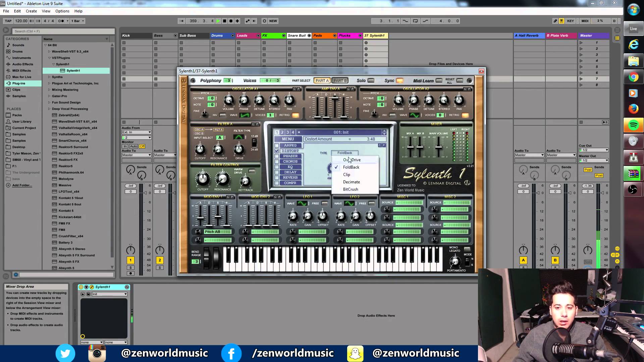The height and width of the screenshot is (362, 644).
Task: Click the filter A CUTOFF knob
Action: point(200,149)
